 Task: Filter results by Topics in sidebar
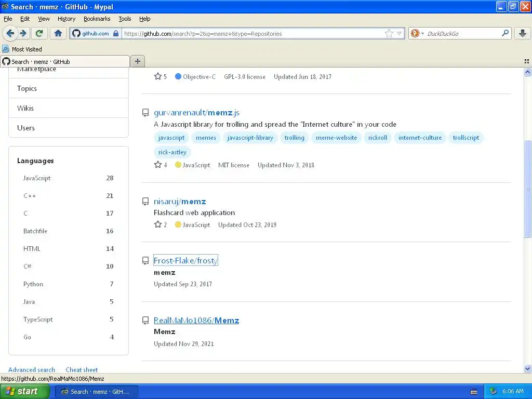[x=69, y=88]
